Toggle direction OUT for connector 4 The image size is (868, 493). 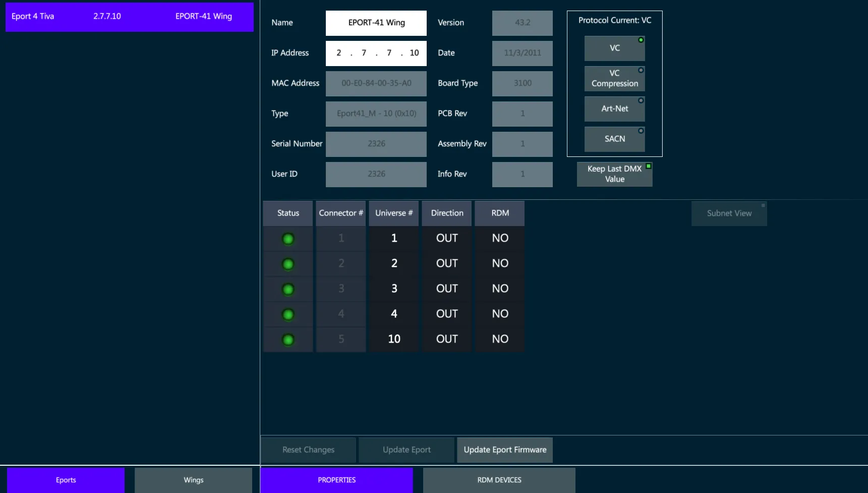pyautogui.click(x=447, y=314)
